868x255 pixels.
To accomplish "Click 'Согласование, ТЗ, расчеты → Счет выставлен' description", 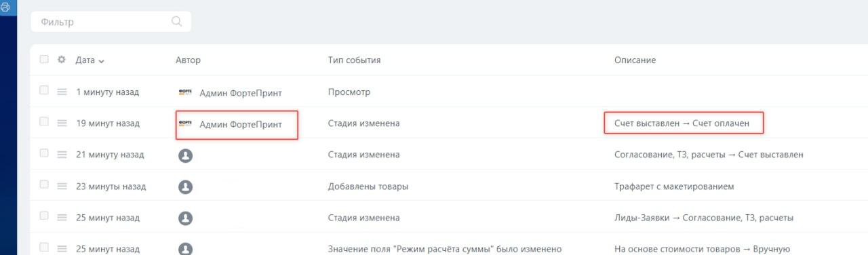I will tap(709, 155).
